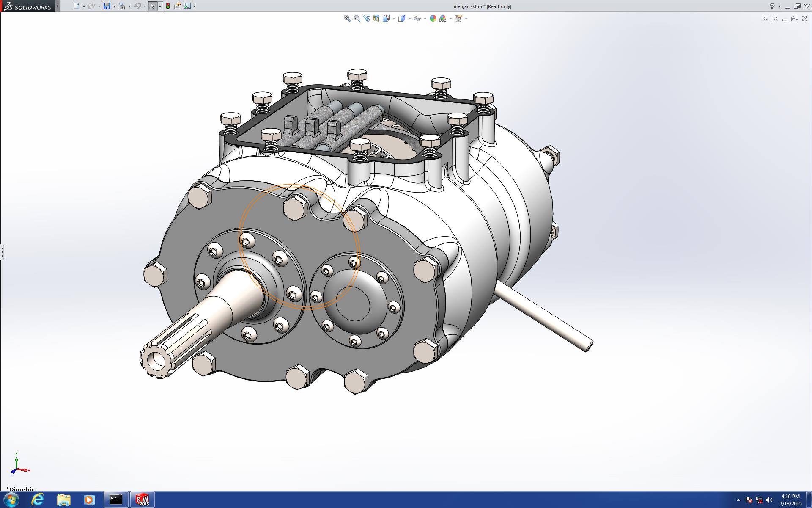Open Internet Explorer from the taskbar
Screen dimensions: 812x508
tap(38, 500)
